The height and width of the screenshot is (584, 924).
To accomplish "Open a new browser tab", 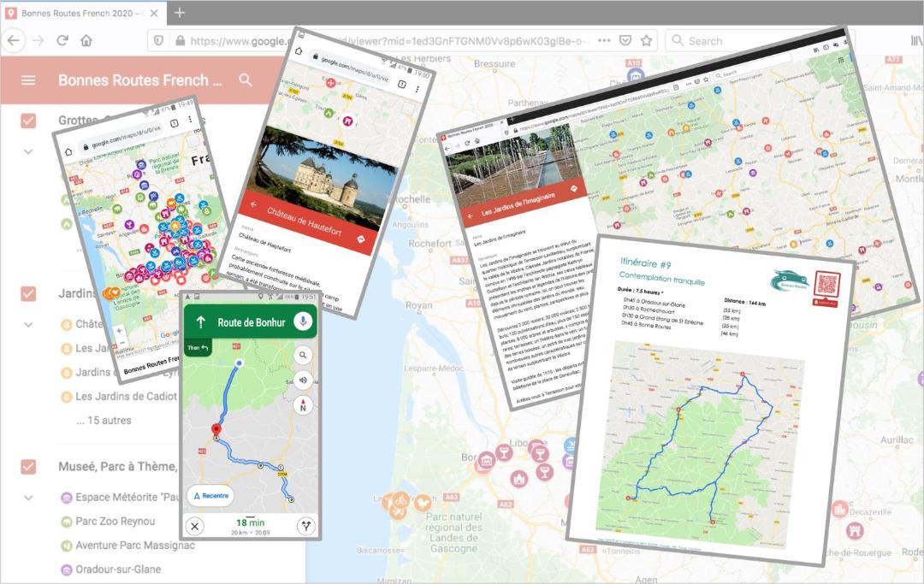I will [180, 13].
